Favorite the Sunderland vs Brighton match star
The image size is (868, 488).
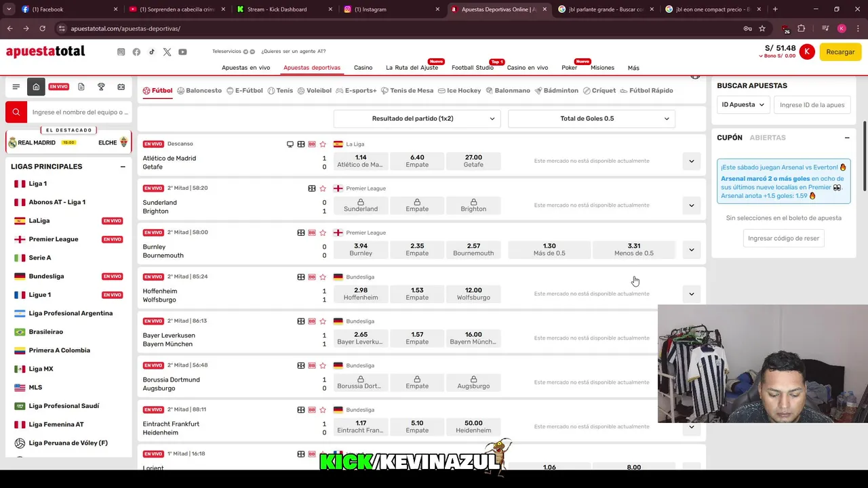click(x=323, y=188)
